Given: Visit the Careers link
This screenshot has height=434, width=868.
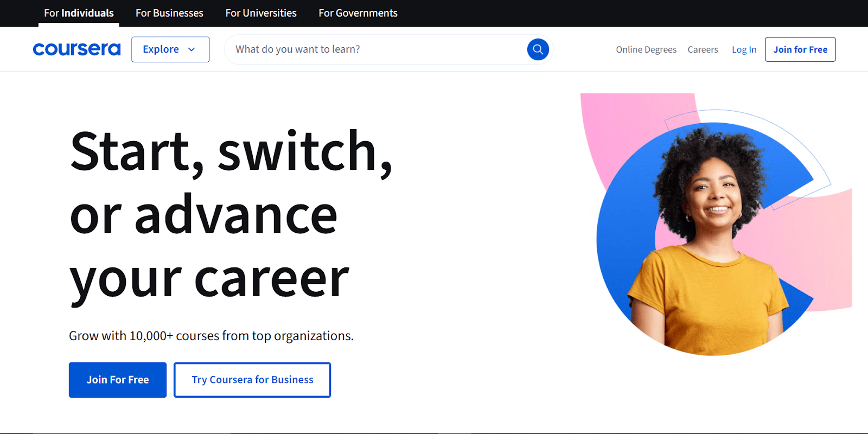Looking at the screenshot, I should click(703, 49).
